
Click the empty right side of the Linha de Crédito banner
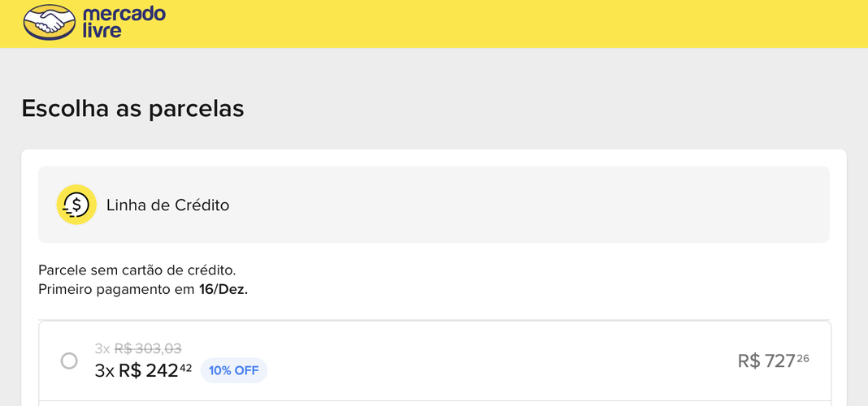coord(569,205)
